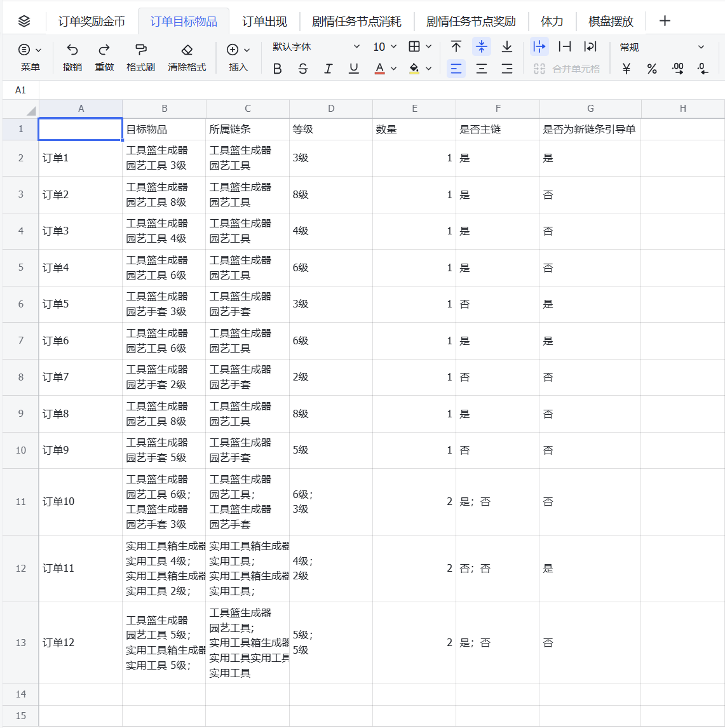The height and width of the screenshot is (728, 725).
Task: Toggle italic formatting
Action: click(x=329, y=69)
